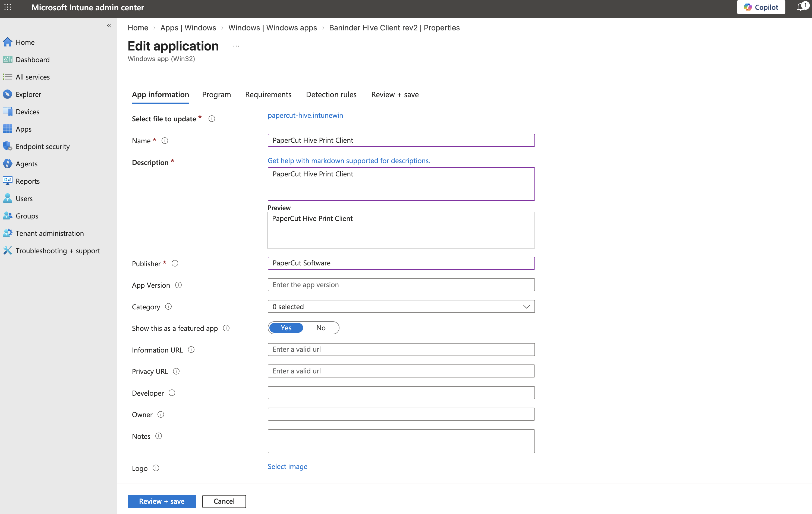Open the app launcher waffle icon

click(x=7, y=7)
